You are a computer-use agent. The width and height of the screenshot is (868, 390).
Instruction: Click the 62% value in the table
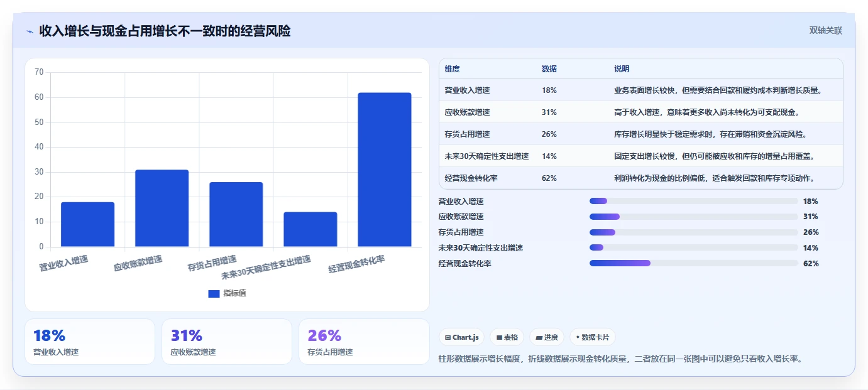click(x=549, y=178)
